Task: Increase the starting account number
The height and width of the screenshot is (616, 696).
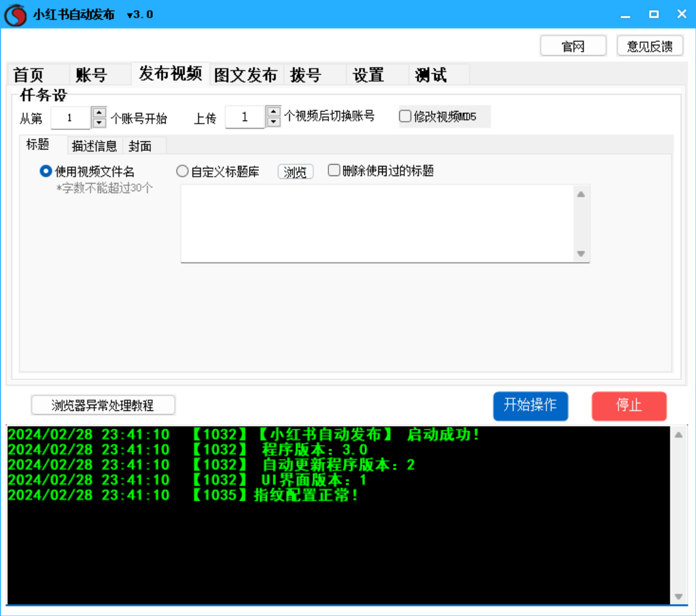Action: pyautogui.click(x=99, y=112)
